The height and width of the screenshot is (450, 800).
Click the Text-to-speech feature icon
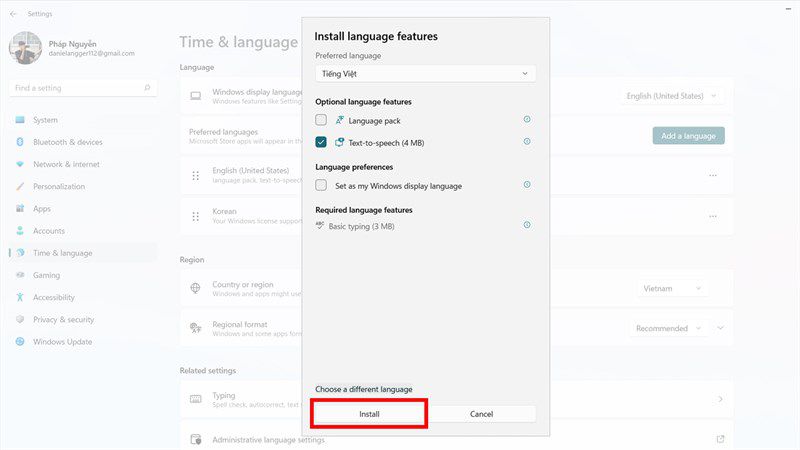[339, 142]
